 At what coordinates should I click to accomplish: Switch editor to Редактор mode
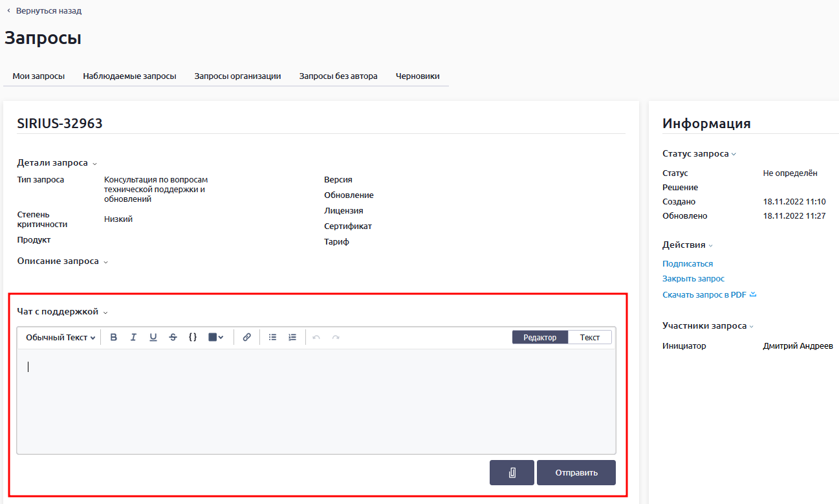(x=539, y=337)
